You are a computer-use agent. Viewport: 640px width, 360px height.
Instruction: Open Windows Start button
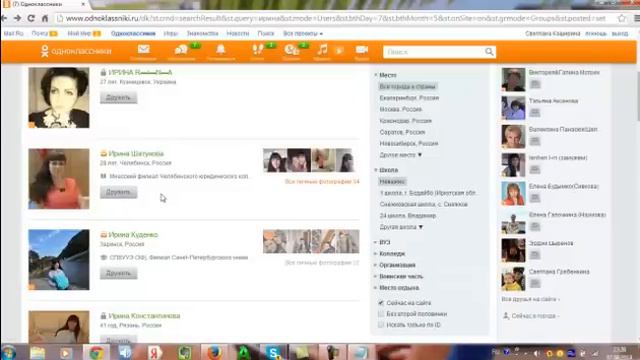pyautogui.click(x=8, y=352)
